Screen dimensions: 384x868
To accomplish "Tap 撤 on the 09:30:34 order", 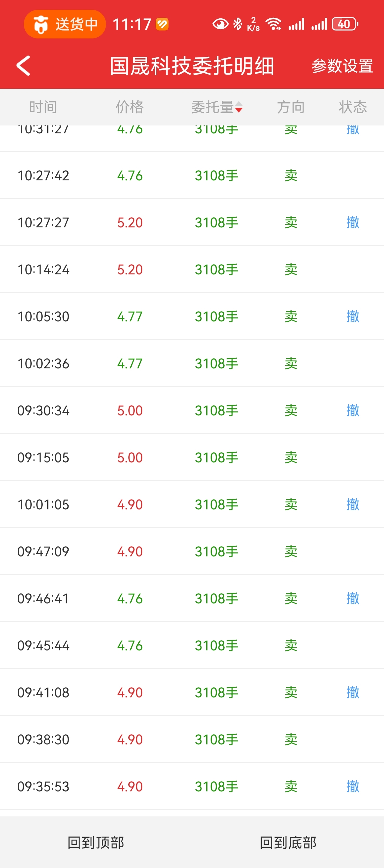I will (x=353, y=410).
